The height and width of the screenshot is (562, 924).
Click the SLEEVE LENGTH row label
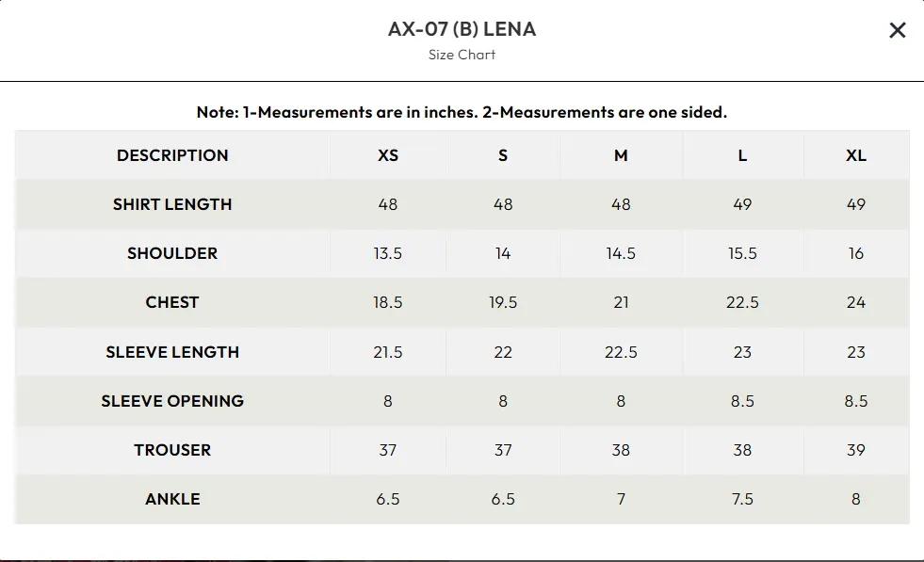tap(172, 352)
